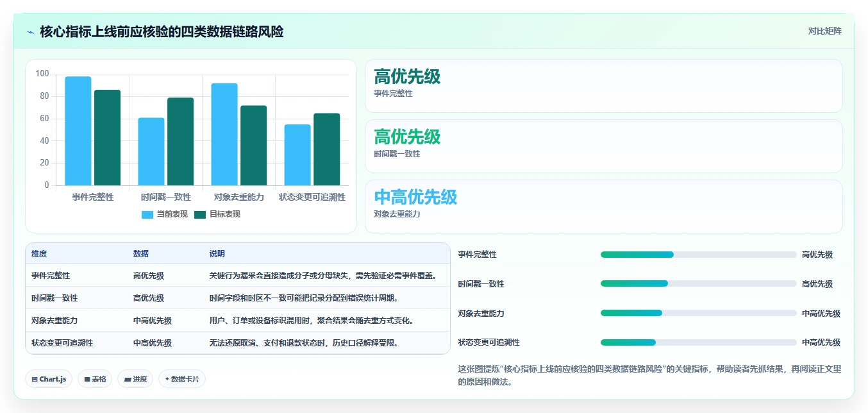This screenshot has height=413, width=868.
Task: Toggle the 当前表现 legend item
Action: [165, 214]
